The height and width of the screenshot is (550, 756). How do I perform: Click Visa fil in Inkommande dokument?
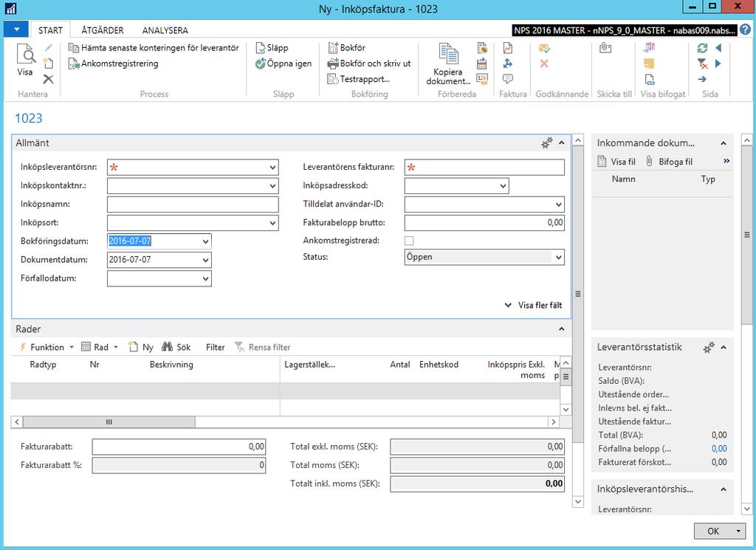tap(616, 162)
